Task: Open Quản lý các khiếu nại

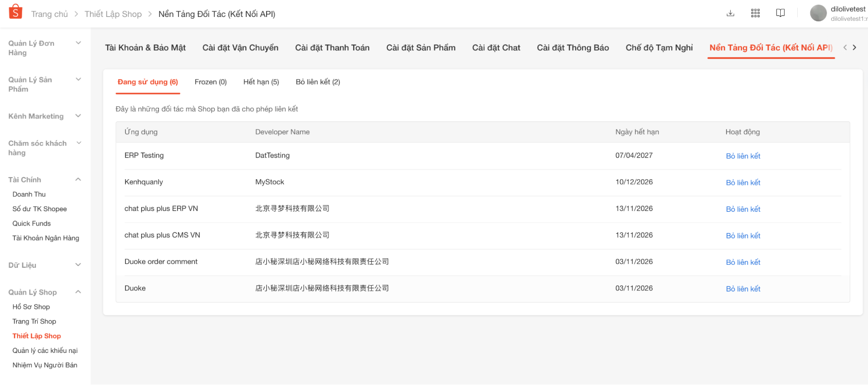Action: tap(45, 350)
